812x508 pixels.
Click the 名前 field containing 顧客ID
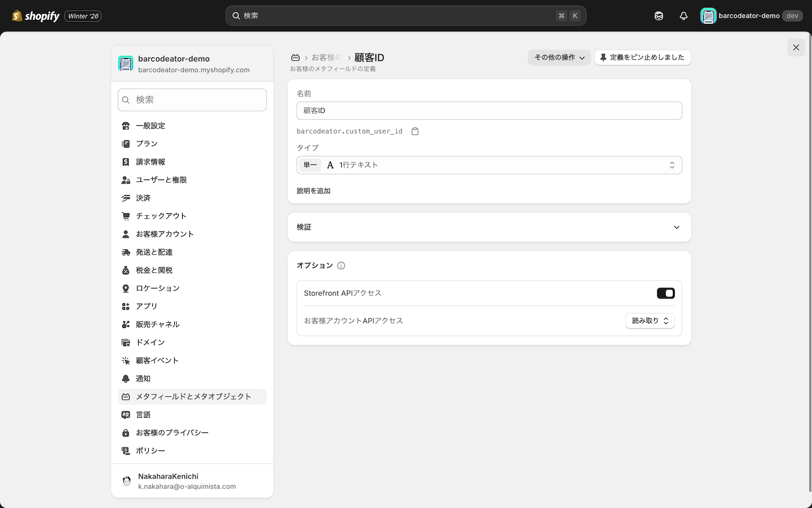coord(489,111)
